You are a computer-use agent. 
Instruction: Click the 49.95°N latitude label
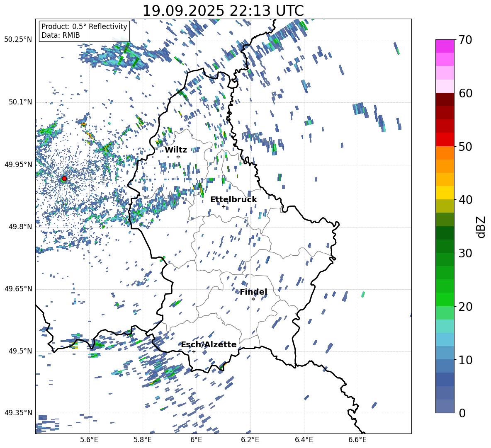tap(18, 165)
